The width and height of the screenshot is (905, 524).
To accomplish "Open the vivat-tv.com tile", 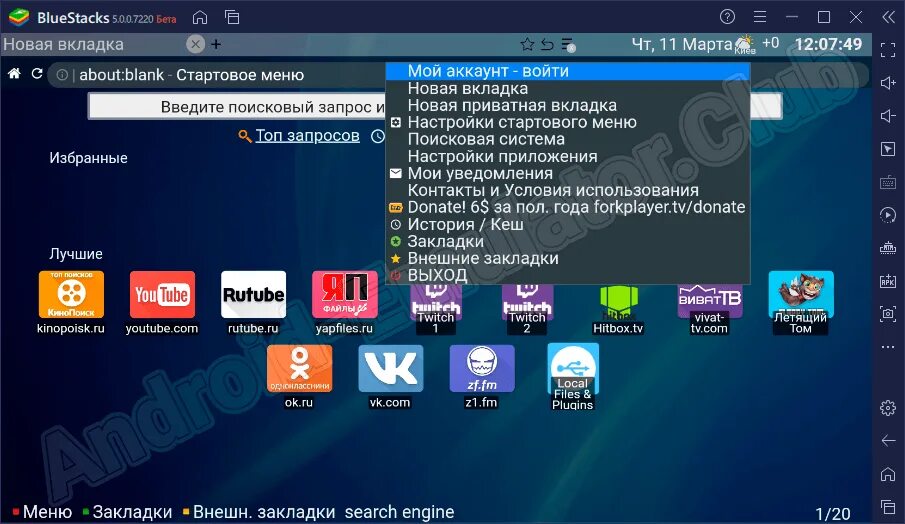I will point(709,309).
